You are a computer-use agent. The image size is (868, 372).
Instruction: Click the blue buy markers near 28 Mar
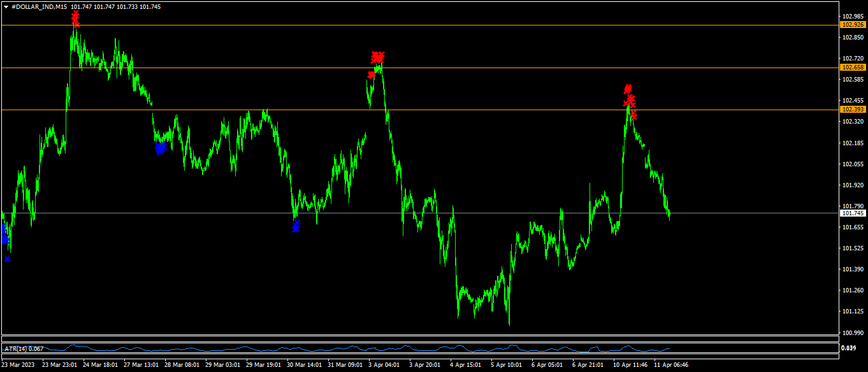click(161, 148)
